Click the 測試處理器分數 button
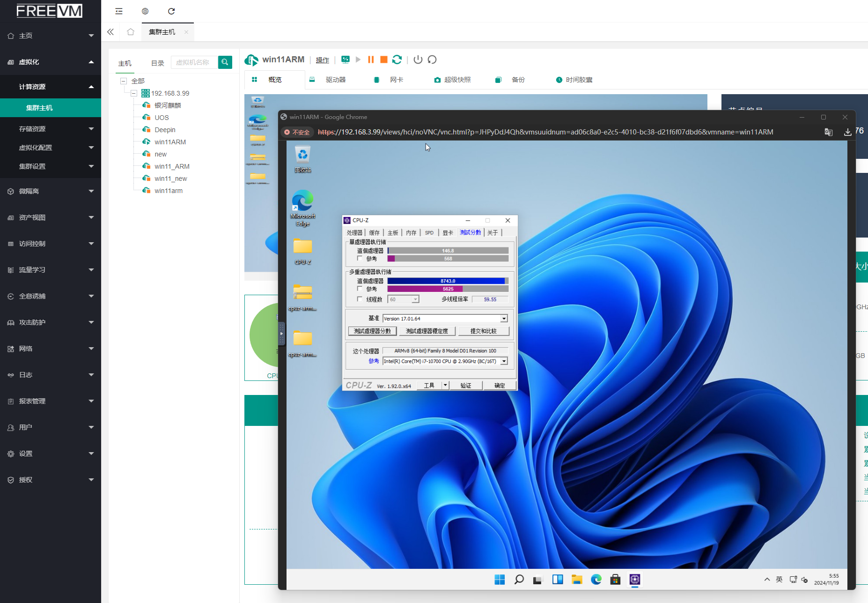Image resolution: width=868 pixels, height=603 pixels. pyautogui.click(x=372, y=331)
